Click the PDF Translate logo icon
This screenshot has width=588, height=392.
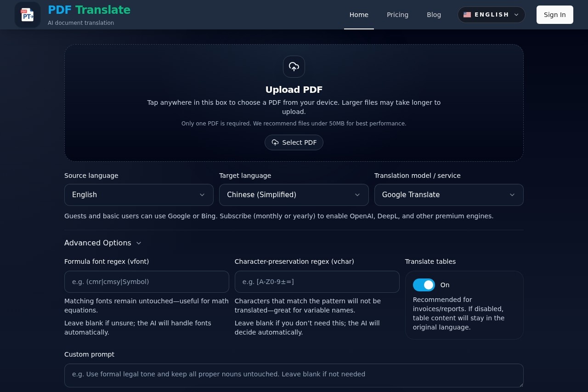tap(28, 15)
